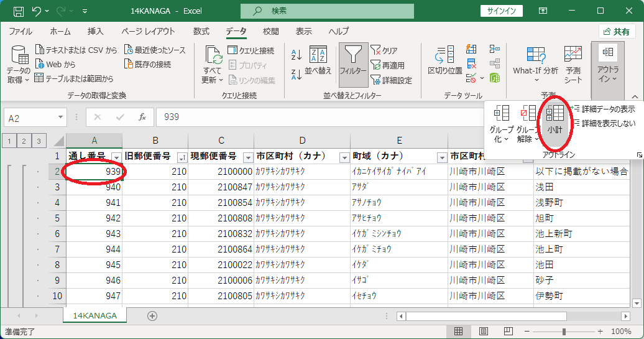Undo the last action
This screenshot has width=644, height=339.
click(37, 11)
